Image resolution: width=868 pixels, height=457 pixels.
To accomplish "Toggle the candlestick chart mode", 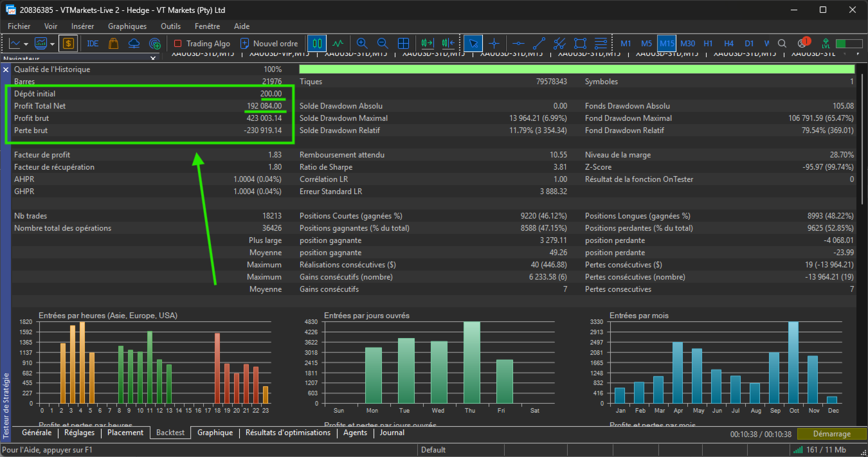I will click(316, 44).
